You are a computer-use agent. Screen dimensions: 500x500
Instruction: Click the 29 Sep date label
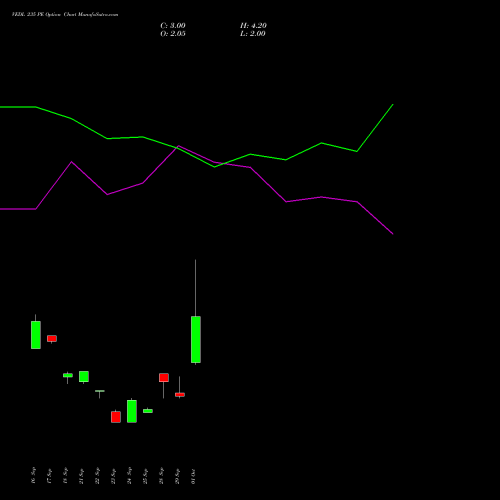[177, 476]
